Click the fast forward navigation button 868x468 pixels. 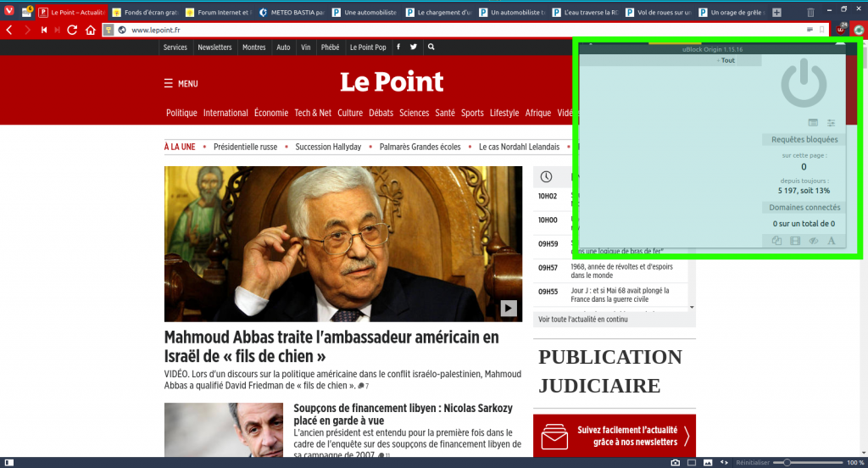[x=57, y=30]
